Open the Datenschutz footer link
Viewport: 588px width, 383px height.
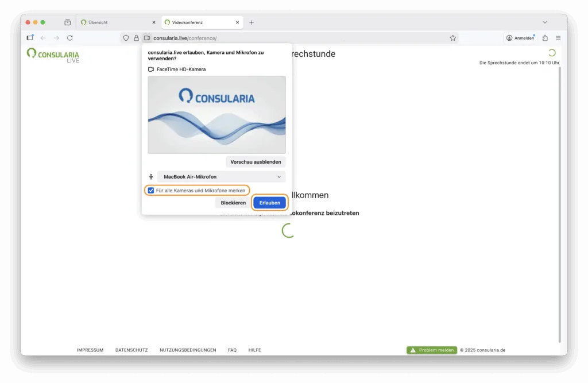click(x=131, y=350)
